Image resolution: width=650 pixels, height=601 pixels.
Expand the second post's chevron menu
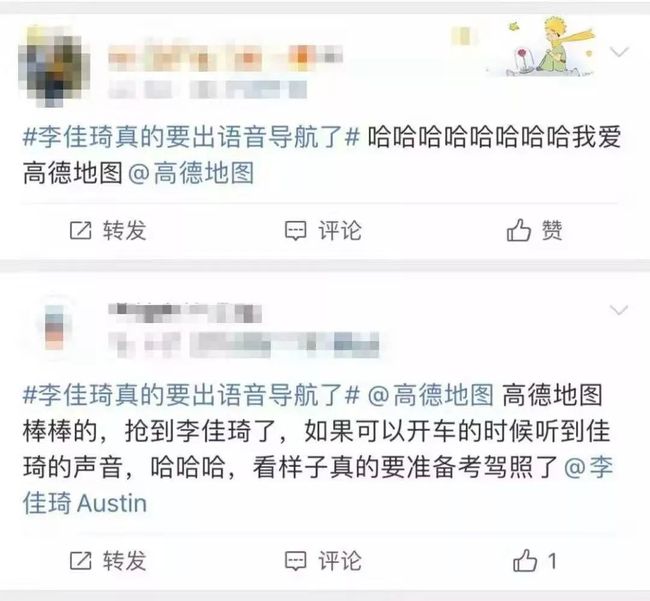click(619, 310)
